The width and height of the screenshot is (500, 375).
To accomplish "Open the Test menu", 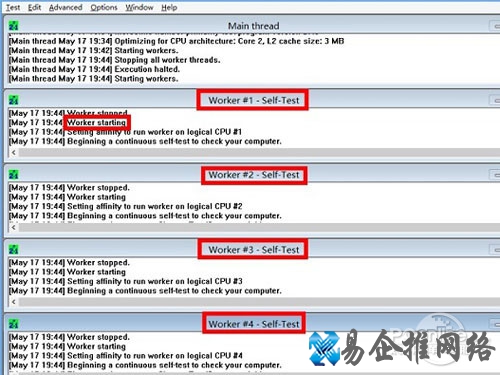I will (13, 7).
